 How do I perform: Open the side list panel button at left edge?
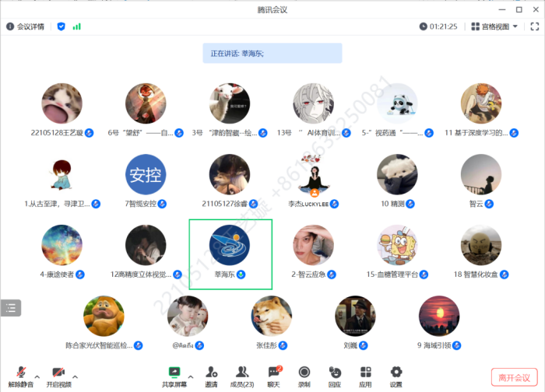pos(11,308)
